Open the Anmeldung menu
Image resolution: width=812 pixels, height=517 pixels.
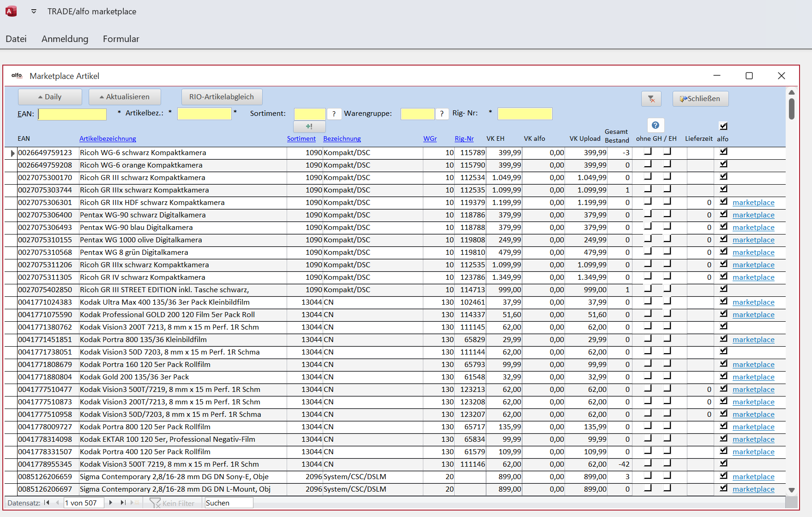[65, 39]
